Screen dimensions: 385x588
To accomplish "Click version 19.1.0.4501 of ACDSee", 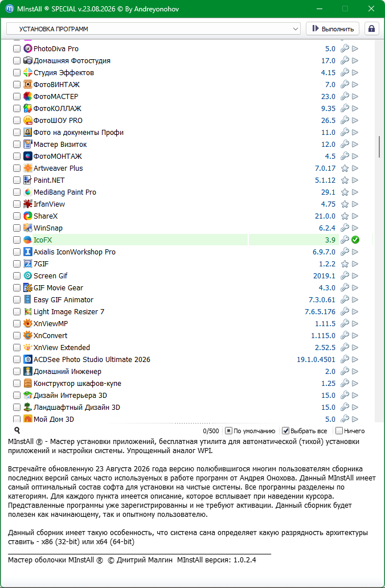I will (316, 360).
